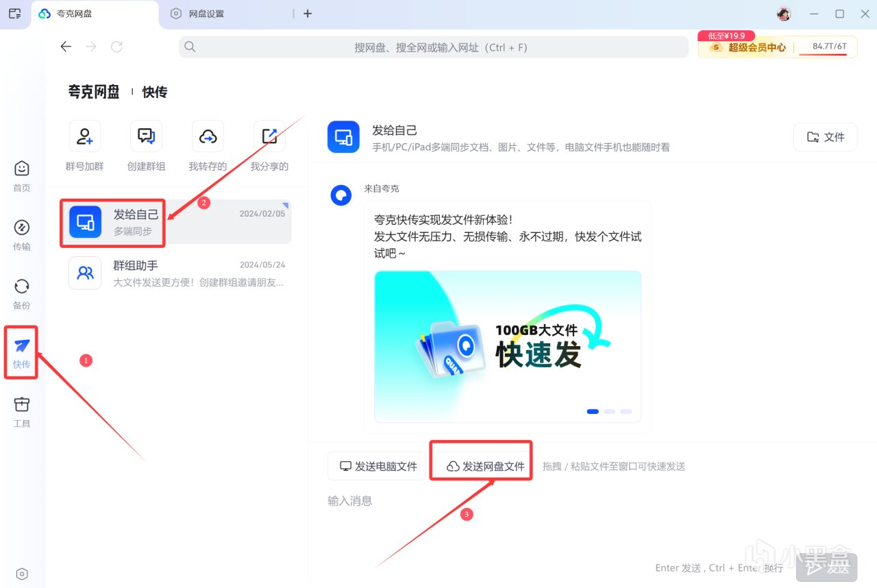Open the 备份 backup sidebar item
Image resolution: width=877 pixels, height=588 pixels.
pos(22,293)
